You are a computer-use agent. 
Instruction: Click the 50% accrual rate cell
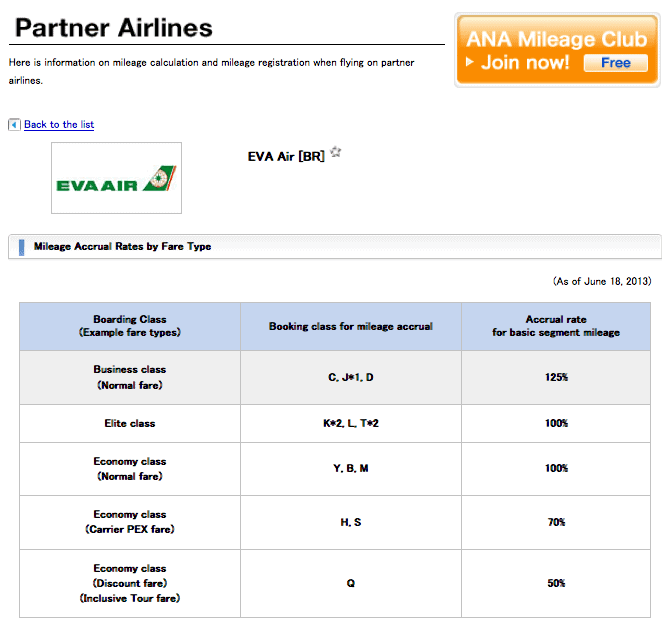556,583
